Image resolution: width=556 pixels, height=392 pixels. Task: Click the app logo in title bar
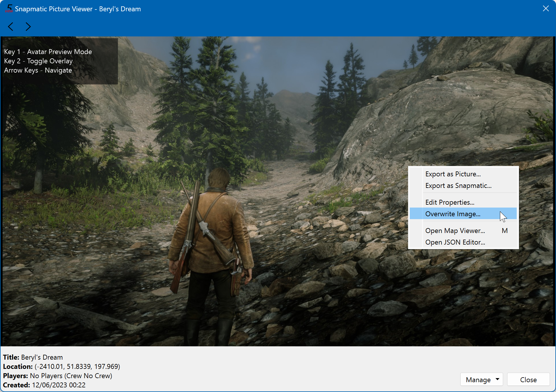point(9,9)
